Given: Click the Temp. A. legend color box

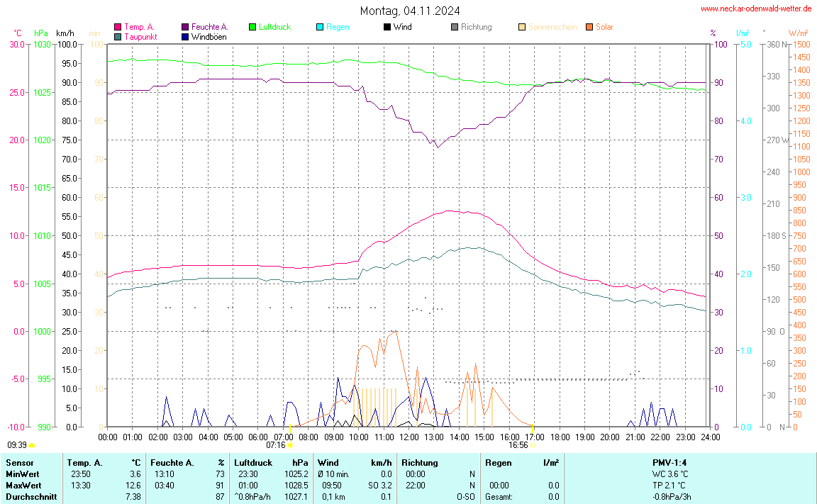Looking at the screenshot, I should click(118, 27).
